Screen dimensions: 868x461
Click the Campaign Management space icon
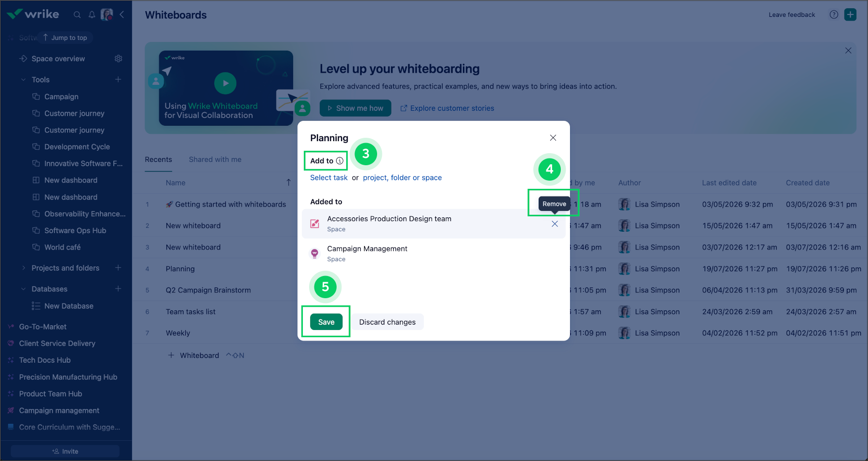pos(315,253)
